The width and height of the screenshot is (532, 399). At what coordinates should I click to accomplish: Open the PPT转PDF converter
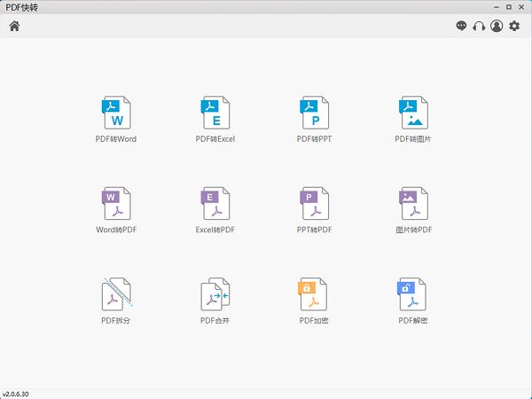315,204
